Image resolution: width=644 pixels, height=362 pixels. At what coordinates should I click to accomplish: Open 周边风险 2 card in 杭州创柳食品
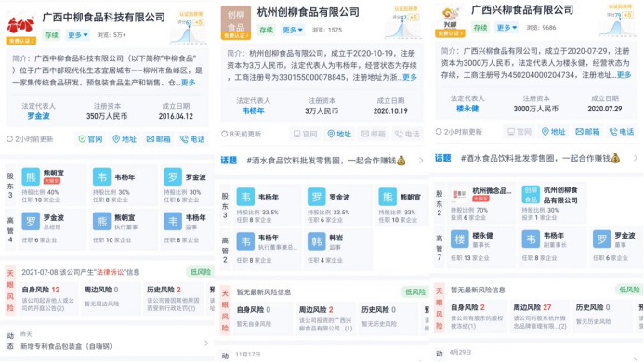click(325, 319)
